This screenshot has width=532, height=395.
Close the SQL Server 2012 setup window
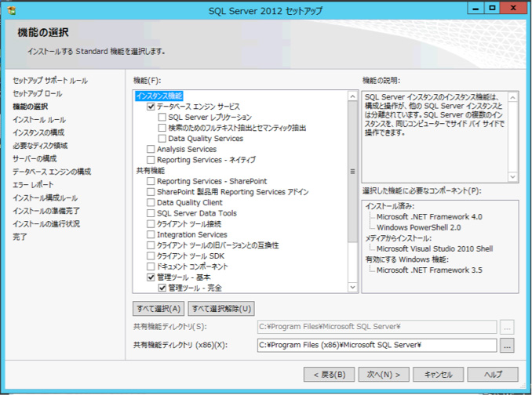click(x=513, y=8)
